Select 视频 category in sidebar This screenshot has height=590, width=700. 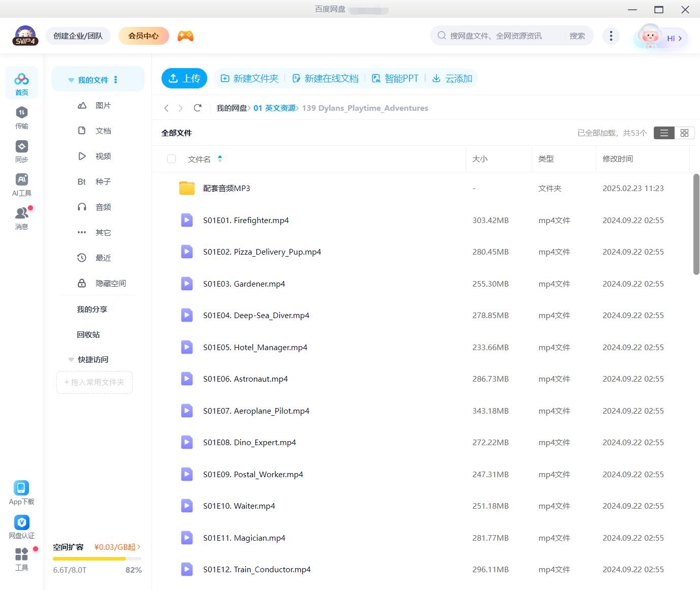(103, 156)
